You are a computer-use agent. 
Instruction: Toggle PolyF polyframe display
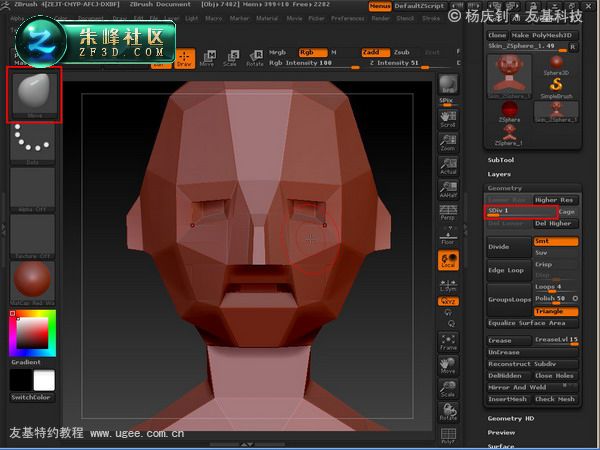point(448,435)
